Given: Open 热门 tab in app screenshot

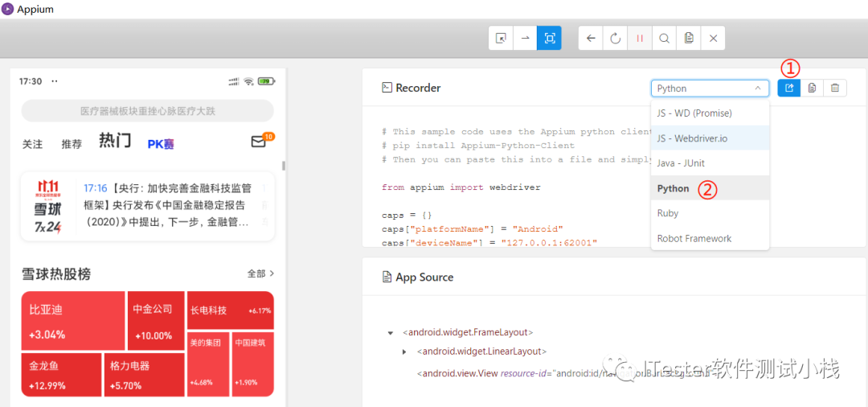Looking at the screenshot, I should (x=115, y=142).
